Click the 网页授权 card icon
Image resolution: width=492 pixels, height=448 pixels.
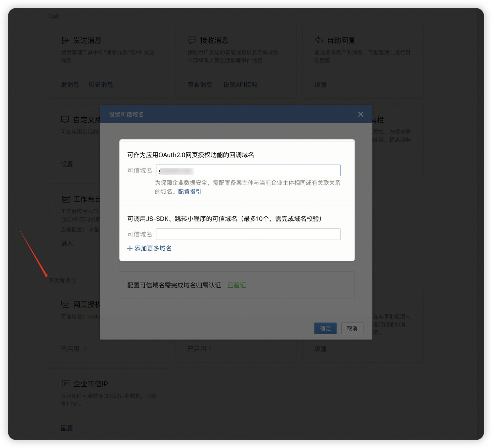65,304
